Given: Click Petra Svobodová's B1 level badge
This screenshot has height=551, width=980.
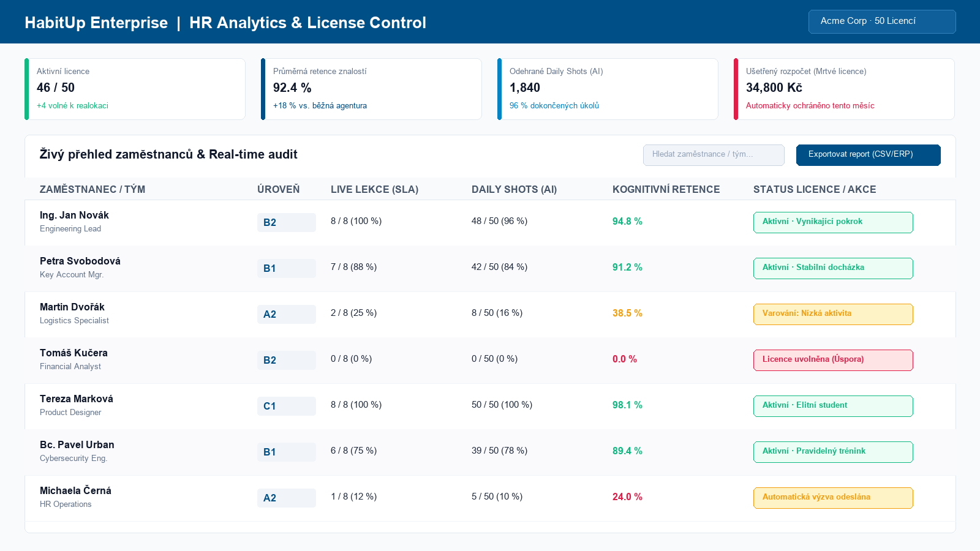Looking at the screenshot, I should 287,268.
